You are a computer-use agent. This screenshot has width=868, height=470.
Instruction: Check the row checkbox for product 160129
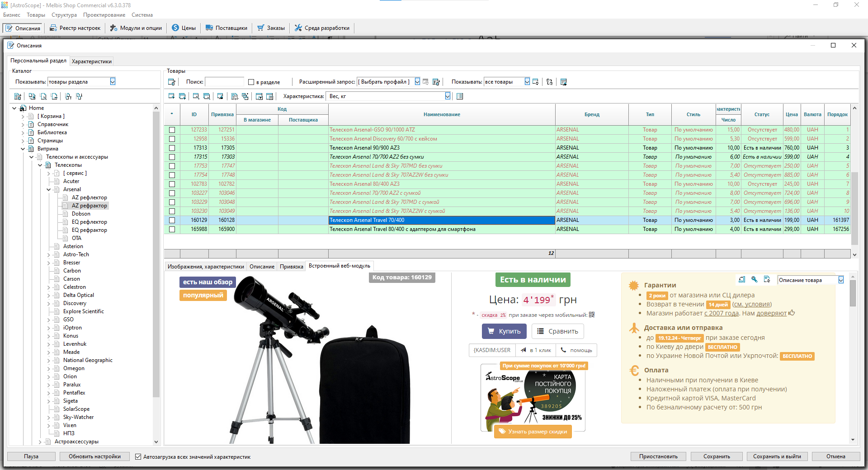(x=172, y=220)
